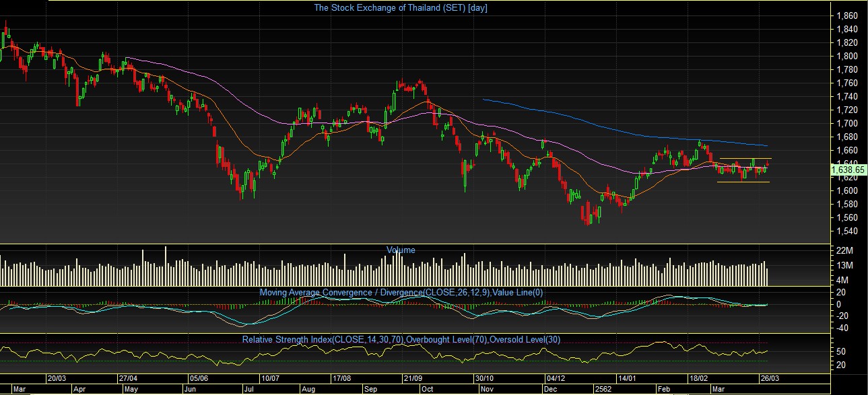The width and height of the screenshot is (868, 395).
Task: Click the 1,740 price axis value
Action: point(846,96)
